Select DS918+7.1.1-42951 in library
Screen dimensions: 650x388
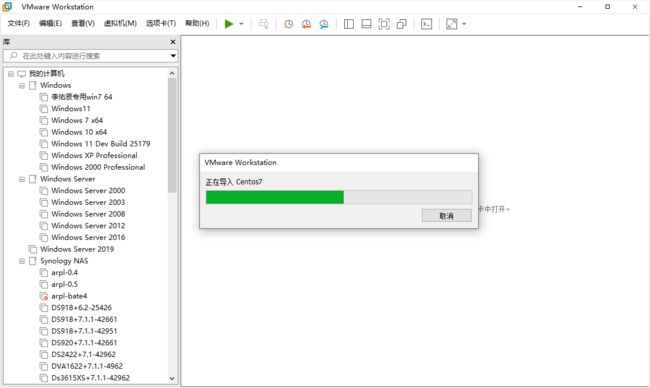pos(84,331)
